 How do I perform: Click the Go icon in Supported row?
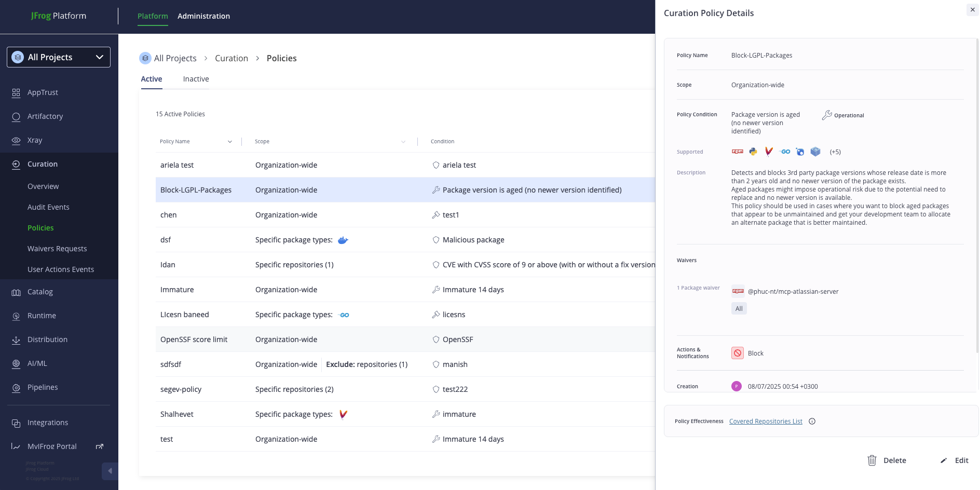(x=785, y=152)
